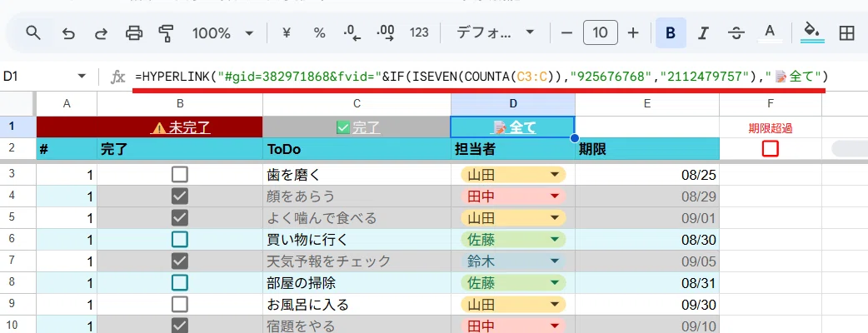
Task: Decrease font size with minus button
Action: [566, 33]
